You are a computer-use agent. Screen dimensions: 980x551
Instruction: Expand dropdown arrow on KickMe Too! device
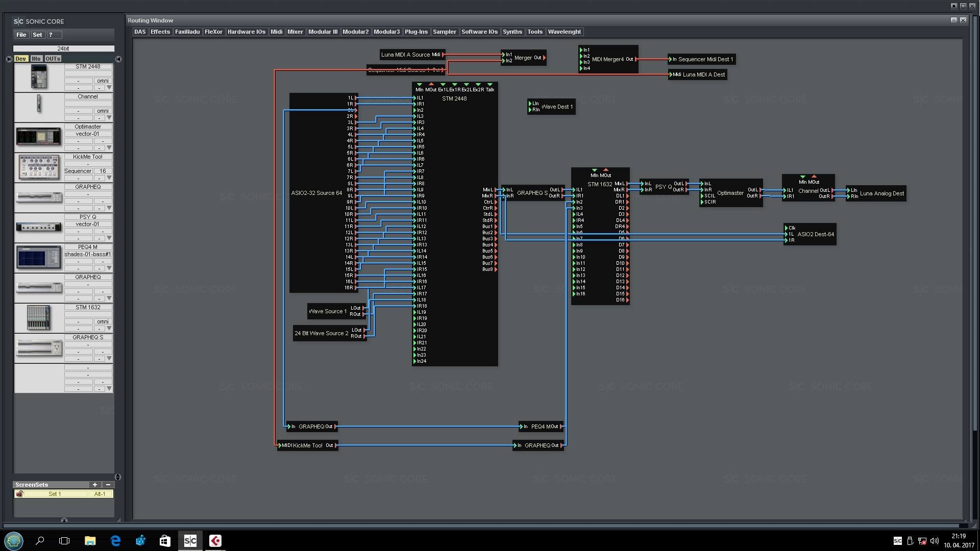tap(109, 178)
